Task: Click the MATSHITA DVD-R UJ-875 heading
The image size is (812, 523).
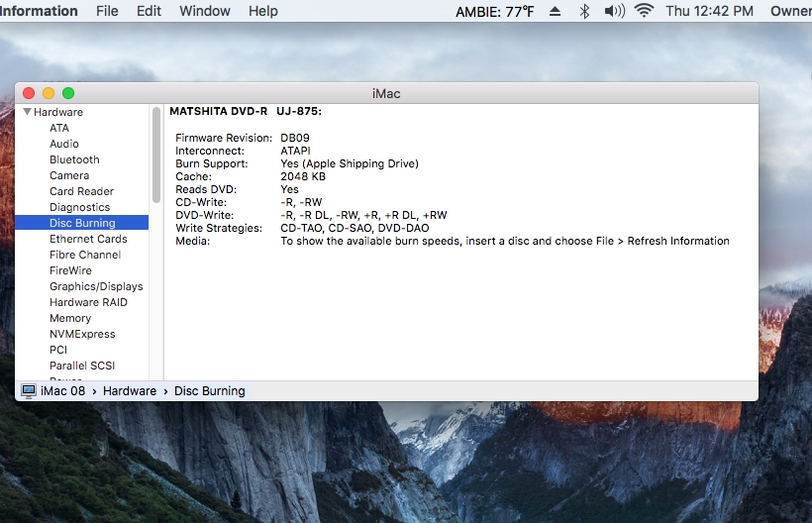Action: (246, 111)
